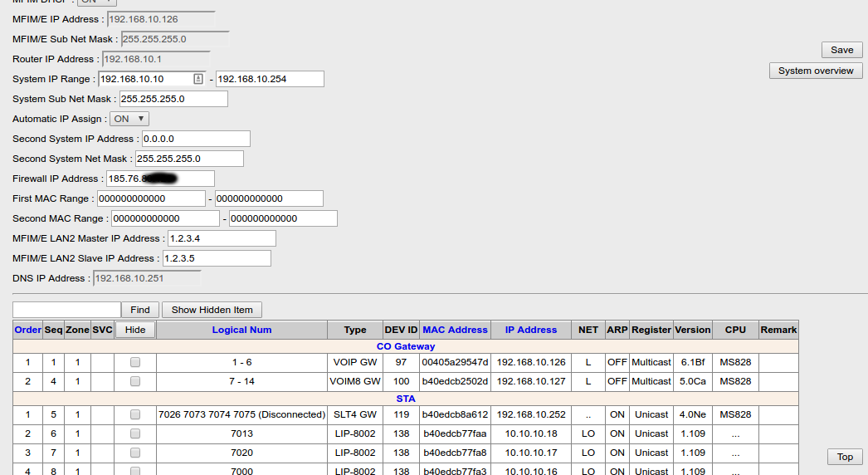Focus the Firewall IP Address field
Screen dimensions: 868x475
click(x=160, y=179)
